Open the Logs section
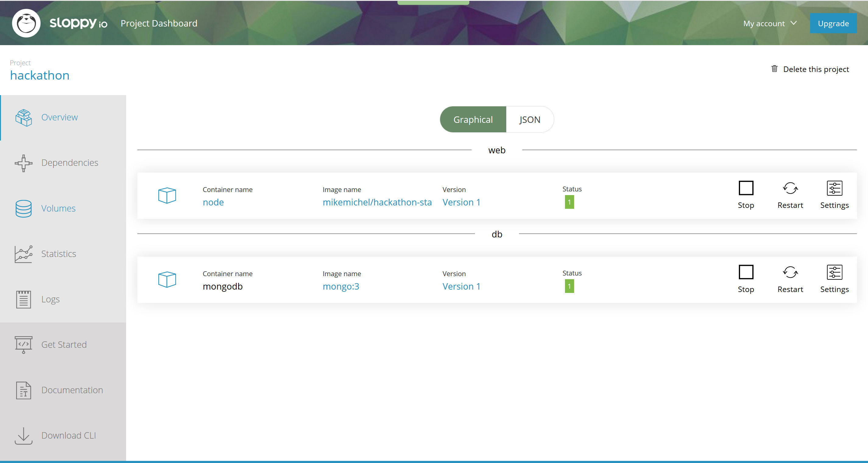Viewport: 868px width, 463px height. coord(63,299)
